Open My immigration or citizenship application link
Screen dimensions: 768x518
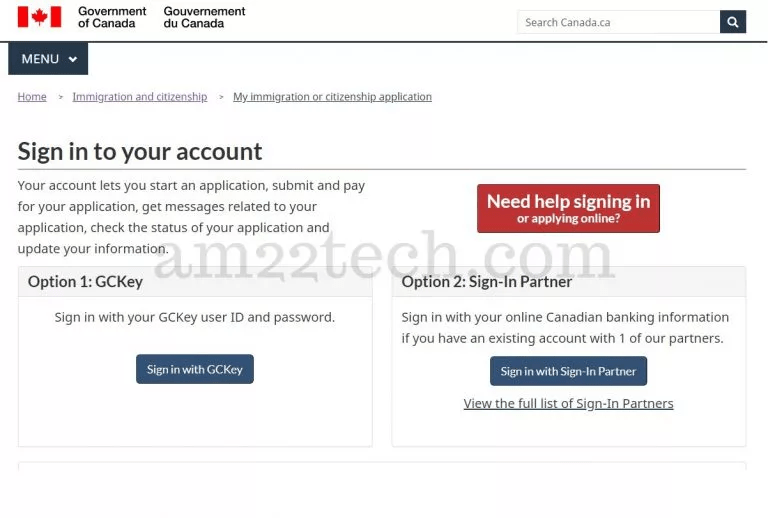point(332,97)
